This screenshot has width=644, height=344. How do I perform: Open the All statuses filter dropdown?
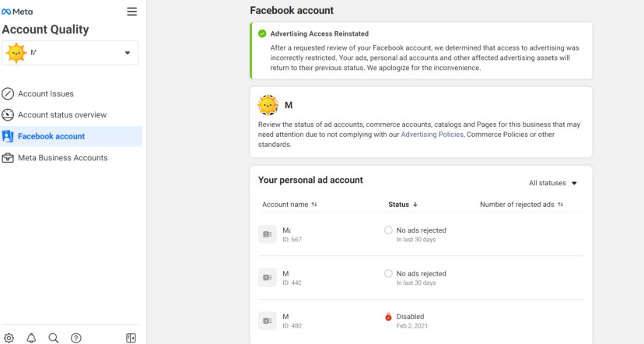click(553, 183)
